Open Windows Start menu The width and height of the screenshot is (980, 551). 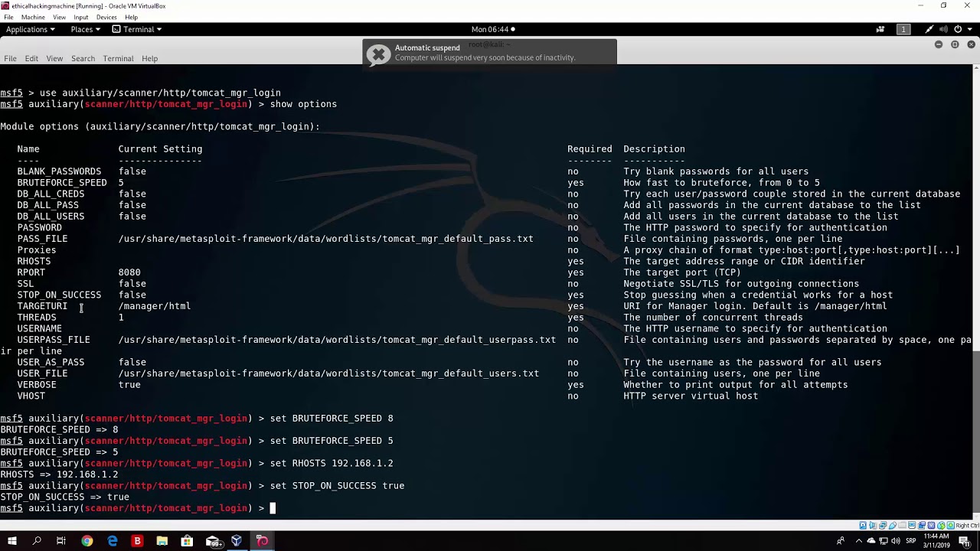11,541
